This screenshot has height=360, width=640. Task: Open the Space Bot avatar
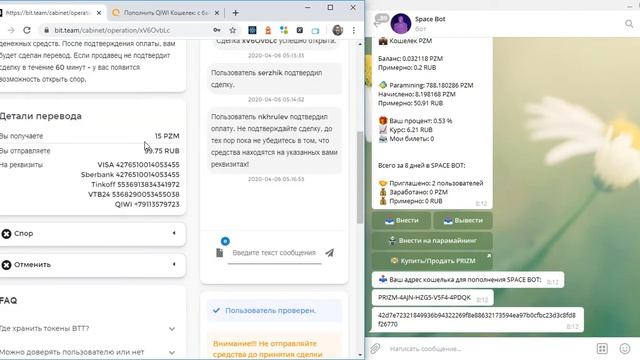coord(401,23)
